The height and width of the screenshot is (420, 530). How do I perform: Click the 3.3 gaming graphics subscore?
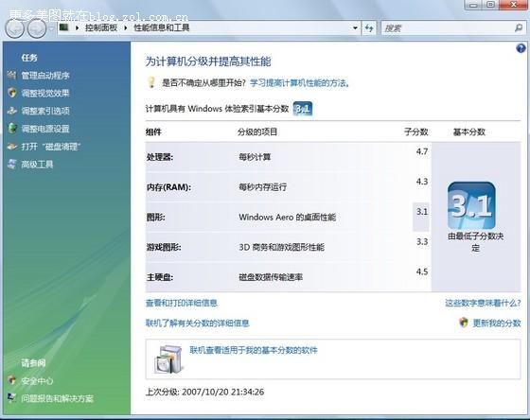pyautogui.click(x=422, y=242)
